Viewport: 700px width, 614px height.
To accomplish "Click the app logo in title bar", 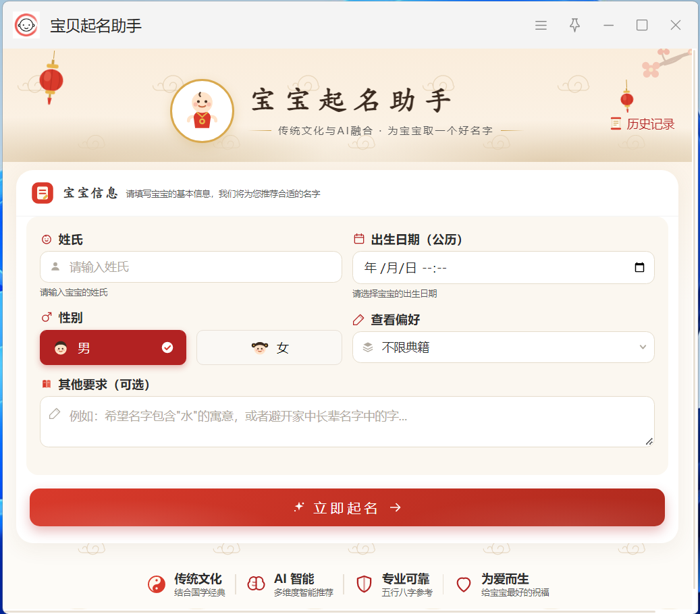I will point(26,25).
